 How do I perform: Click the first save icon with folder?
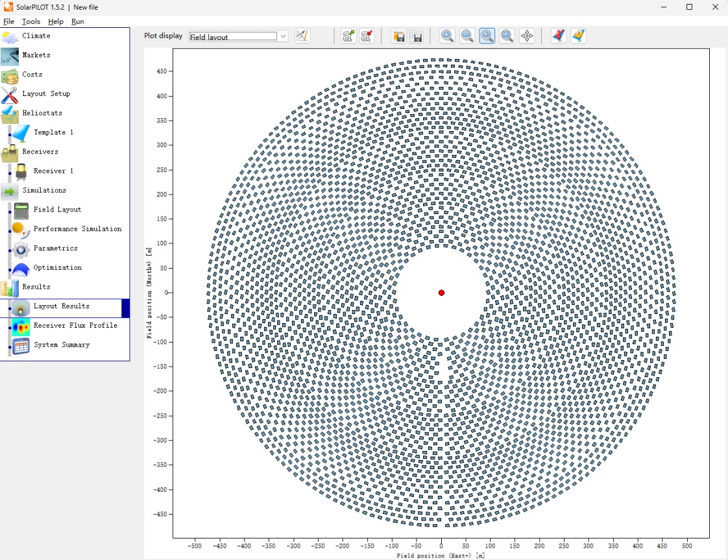tap(398, 36)
